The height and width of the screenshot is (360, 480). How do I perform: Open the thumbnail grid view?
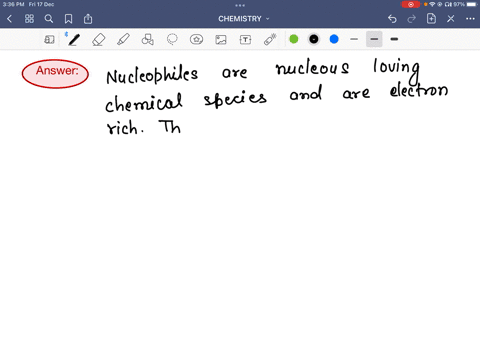(29, 19)
